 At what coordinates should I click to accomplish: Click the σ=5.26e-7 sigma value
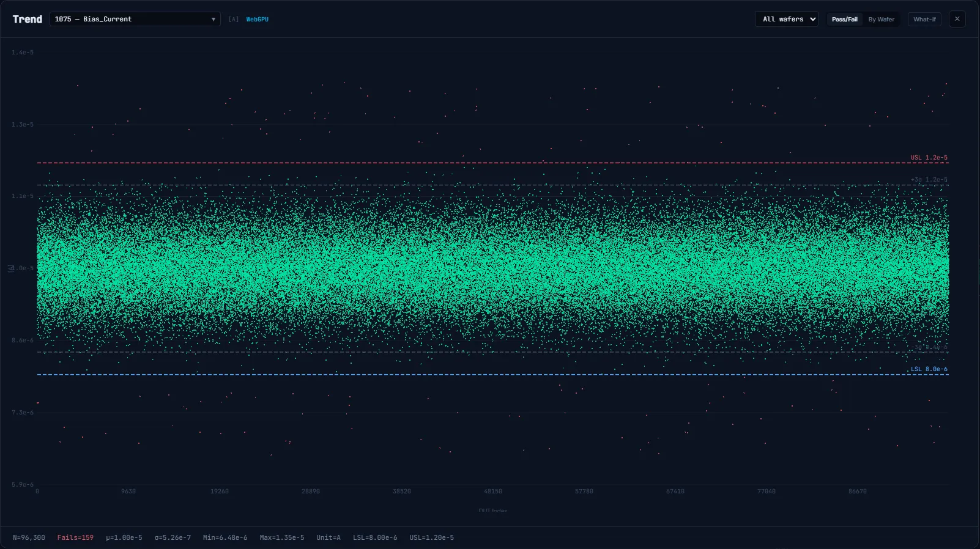pos(173,538)
